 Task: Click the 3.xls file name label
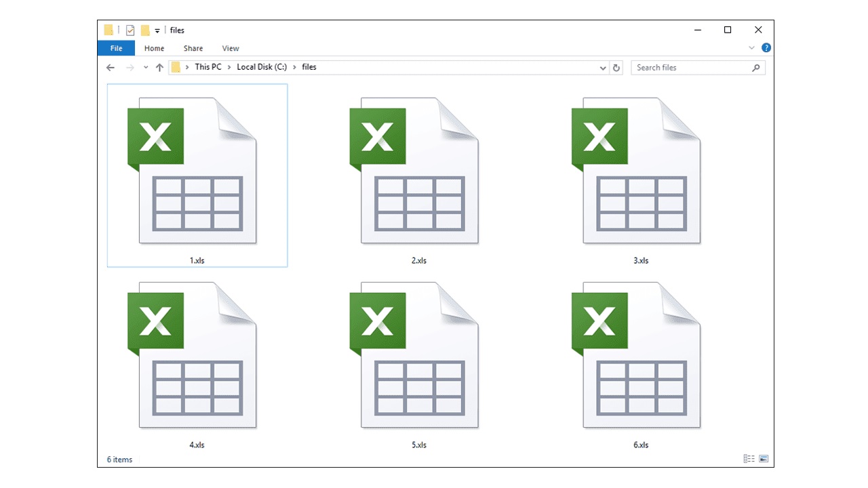point(641,260)
